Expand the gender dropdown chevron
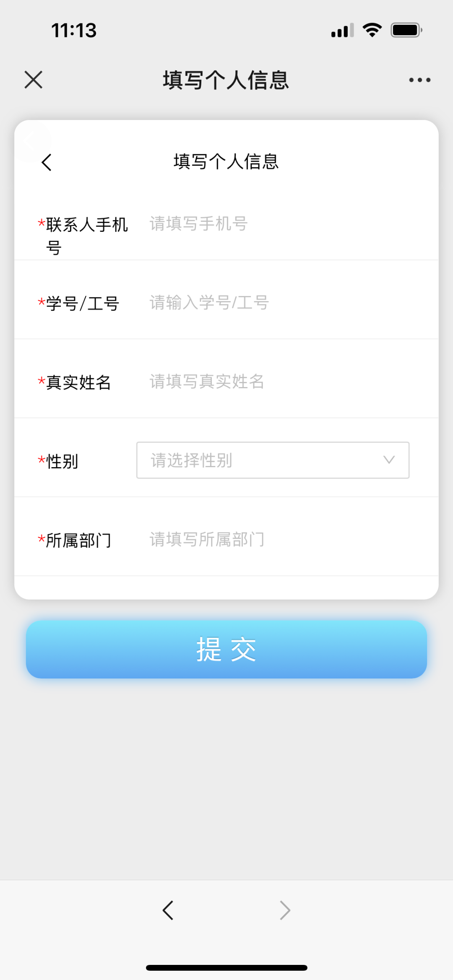Screen dimensions: 453x980 tap(389, 460)
